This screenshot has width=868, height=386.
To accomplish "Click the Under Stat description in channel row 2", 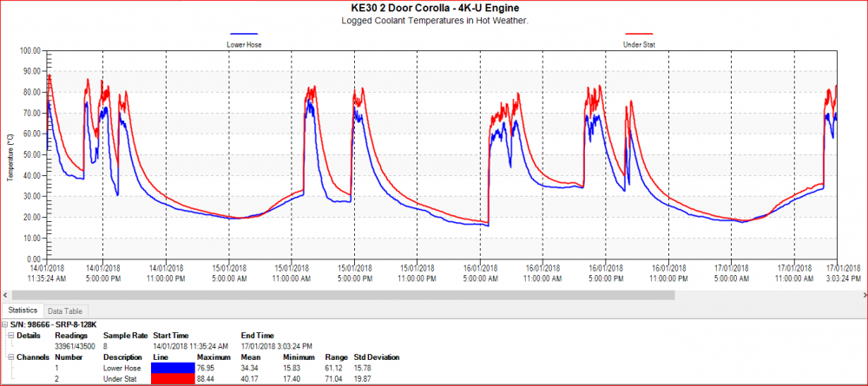I will [118, 379].
